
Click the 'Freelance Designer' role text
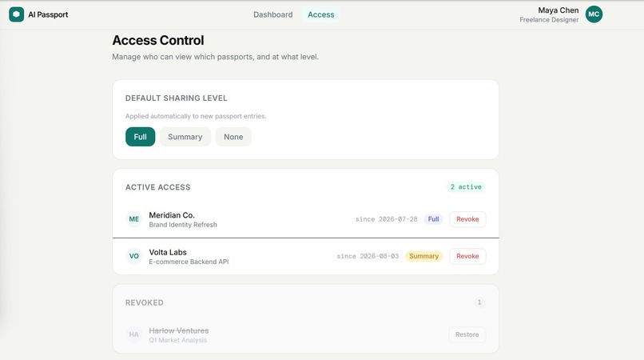549,20
